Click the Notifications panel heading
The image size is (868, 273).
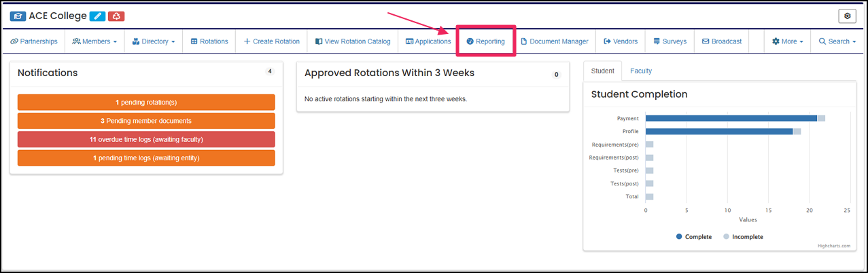pos(48,73)
